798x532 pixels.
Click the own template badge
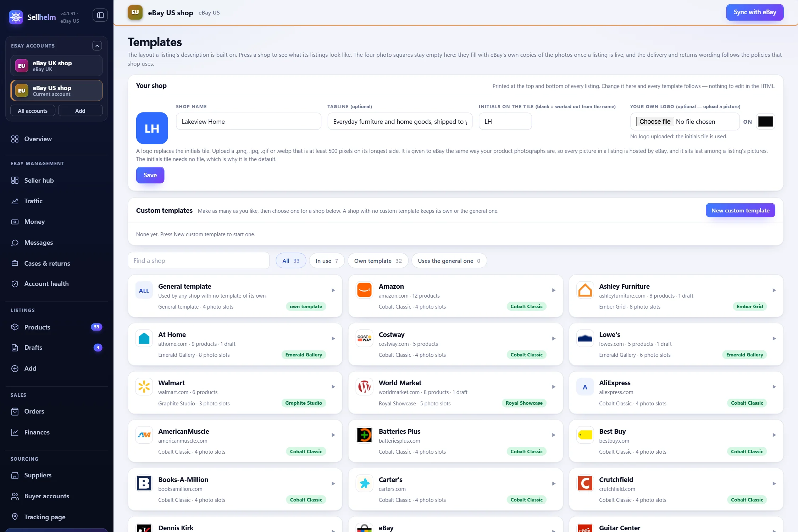pos(306,306)
